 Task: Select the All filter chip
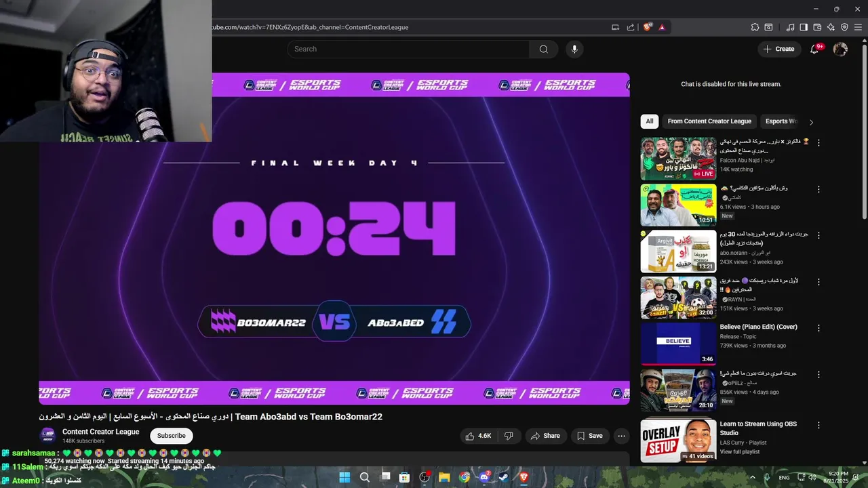tap(650, 121)
